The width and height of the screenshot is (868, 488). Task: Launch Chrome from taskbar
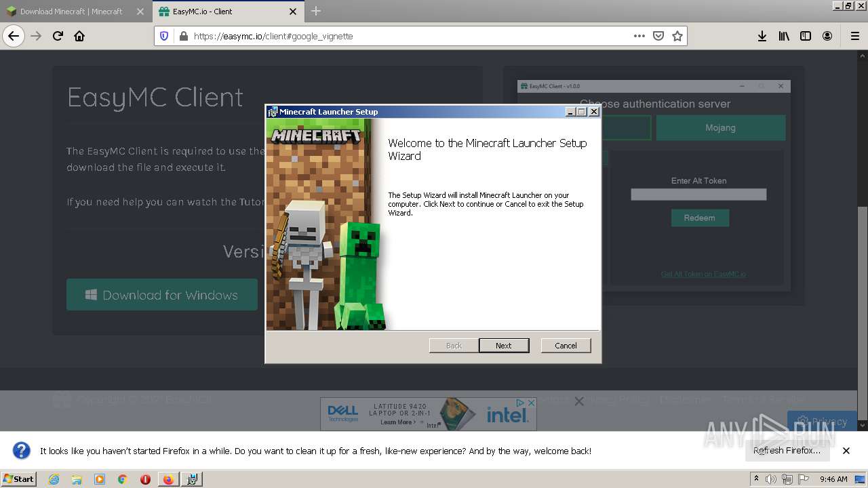point(123,479)
